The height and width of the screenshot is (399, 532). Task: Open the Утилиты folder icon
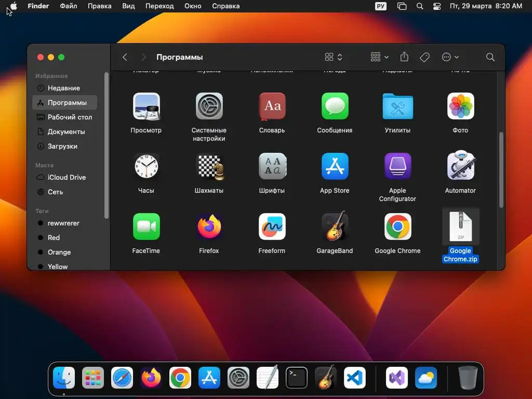[x=397, y=106]
